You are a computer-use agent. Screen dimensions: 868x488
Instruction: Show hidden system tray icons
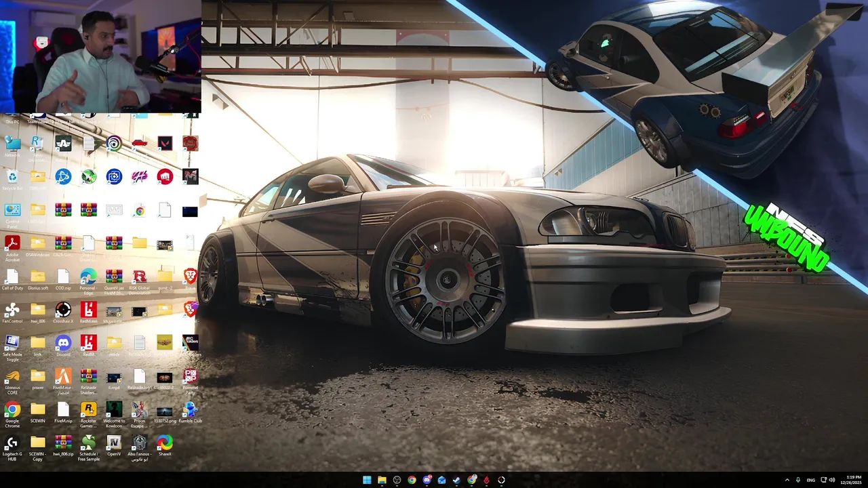(x=787, y=480)
